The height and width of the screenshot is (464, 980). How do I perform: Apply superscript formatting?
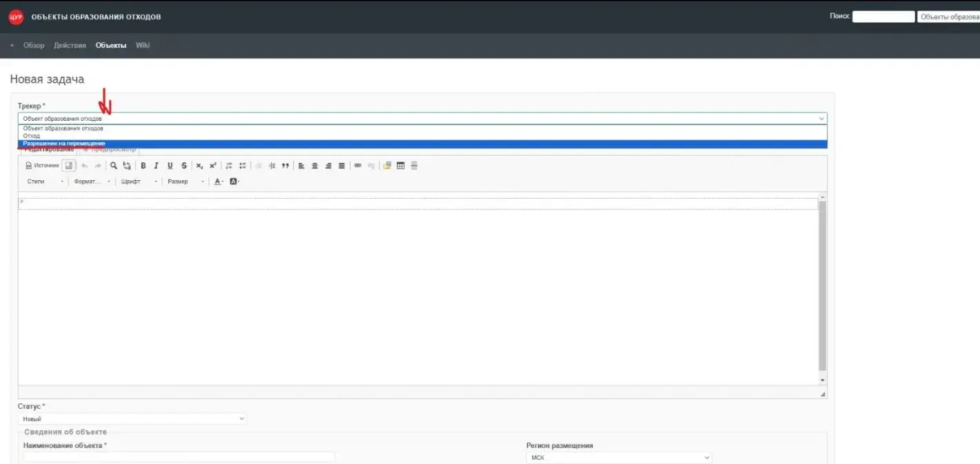[213, 166]
